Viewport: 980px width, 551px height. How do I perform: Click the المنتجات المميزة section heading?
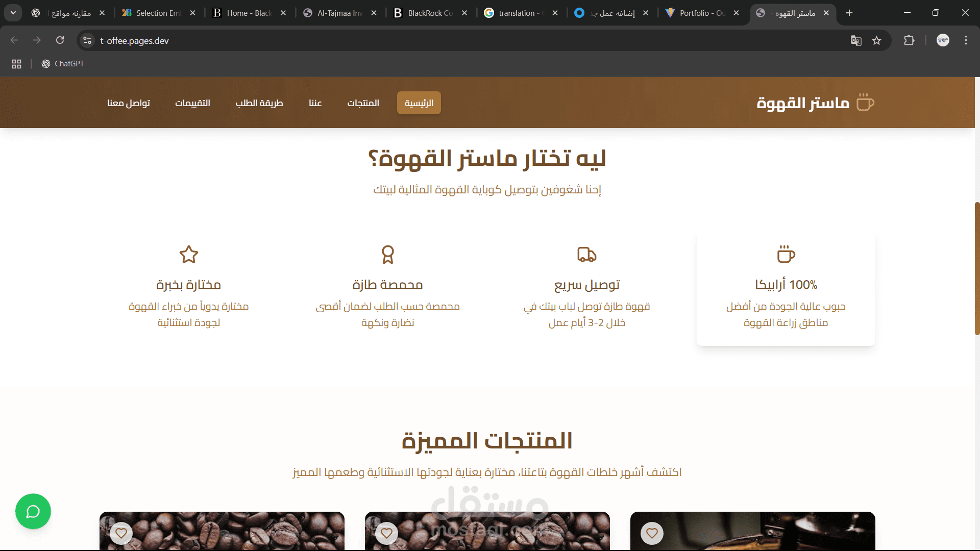[x=487, y=441]
